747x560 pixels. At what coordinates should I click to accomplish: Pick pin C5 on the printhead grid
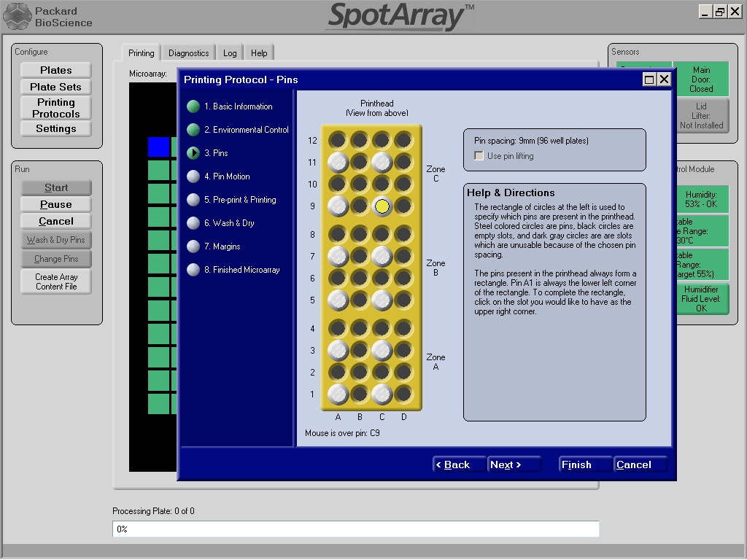[382, 300]
